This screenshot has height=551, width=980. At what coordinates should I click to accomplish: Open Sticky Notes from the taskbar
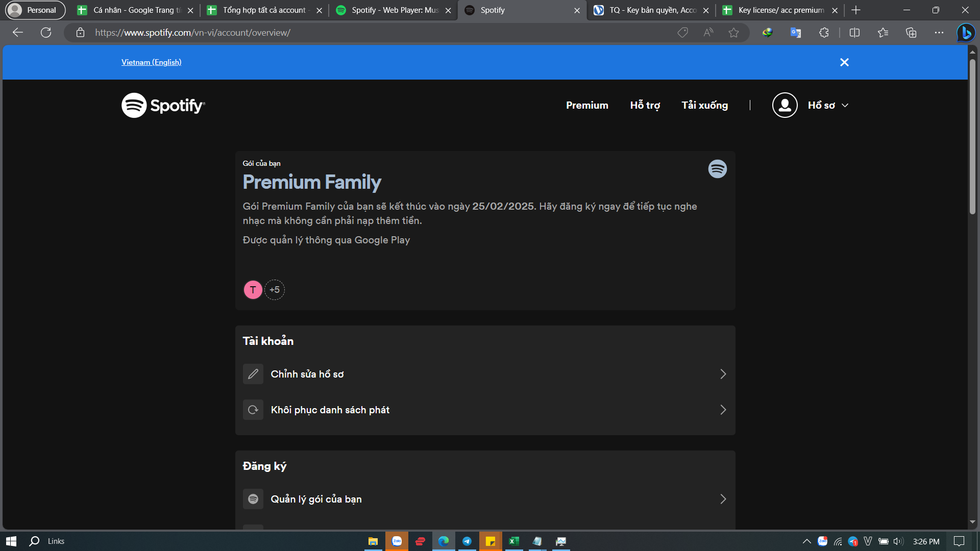coord(490,541)
